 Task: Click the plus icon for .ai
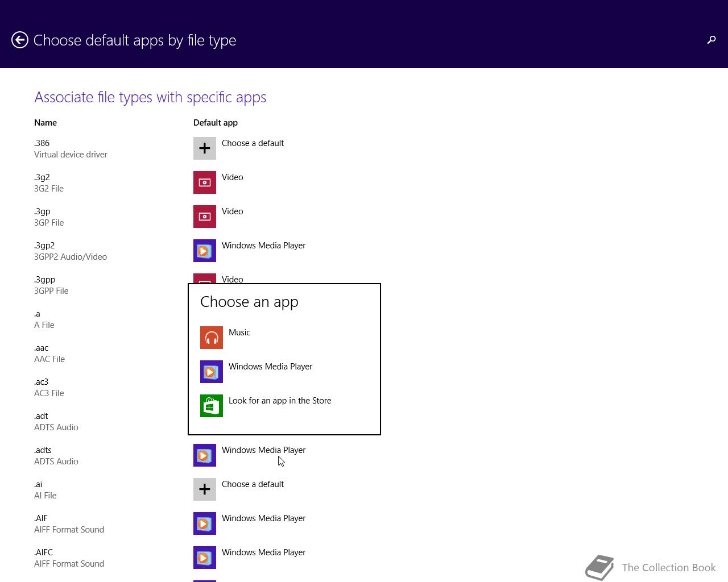click(205, 489)
